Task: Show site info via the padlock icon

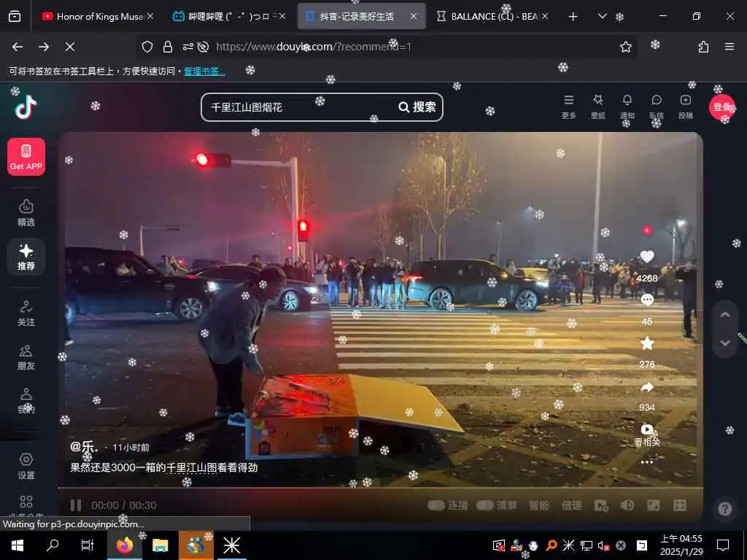Action: 168,47
